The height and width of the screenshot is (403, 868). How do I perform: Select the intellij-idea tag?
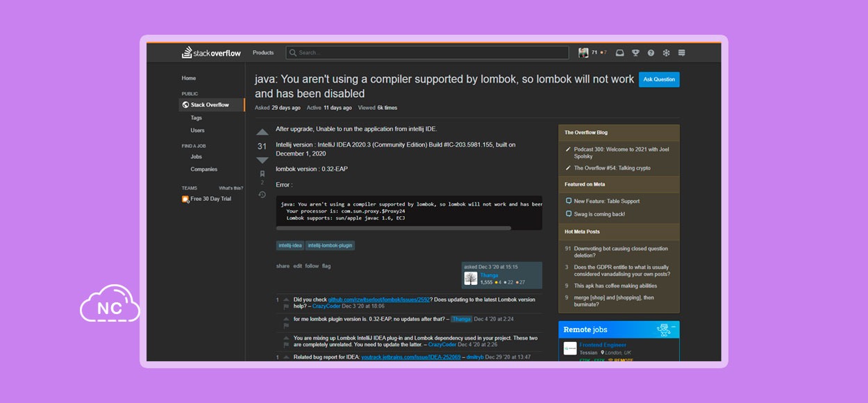pyautogui.click(x=290, y=245)
